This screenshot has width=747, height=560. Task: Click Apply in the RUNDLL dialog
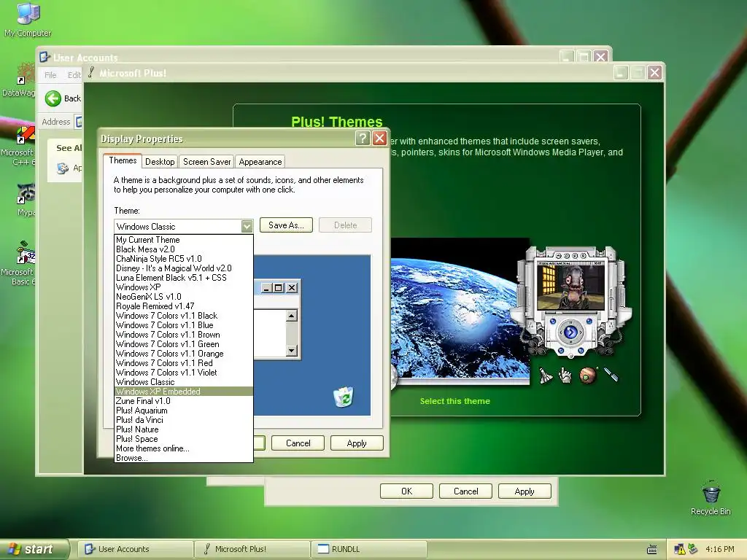[x=525, y=491]
